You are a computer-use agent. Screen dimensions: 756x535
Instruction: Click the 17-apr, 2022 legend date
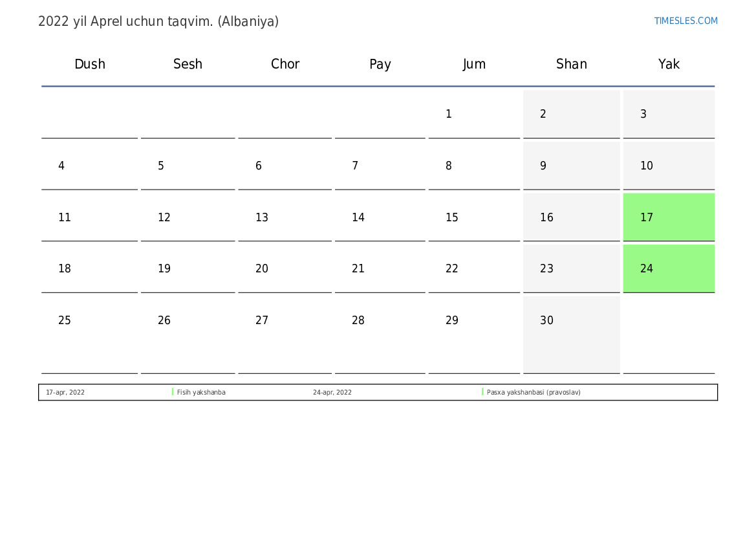65,392
